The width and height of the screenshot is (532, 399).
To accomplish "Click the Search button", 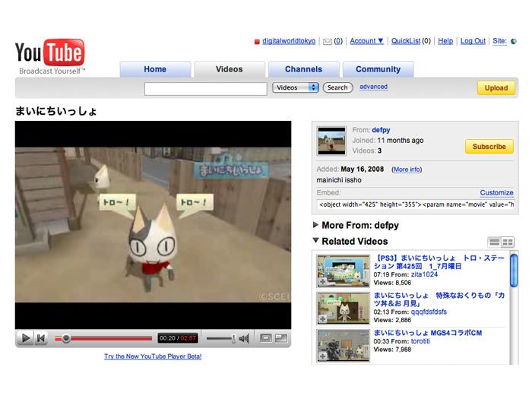I will 337,87.
